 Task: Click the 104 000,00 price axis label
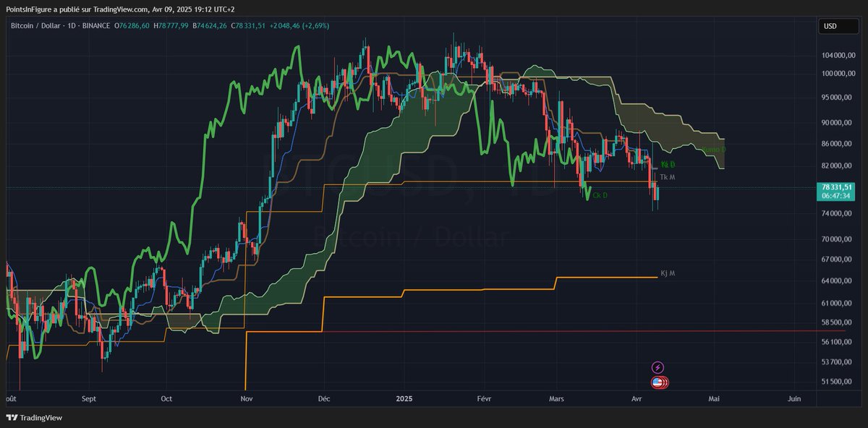coord(837,56)
